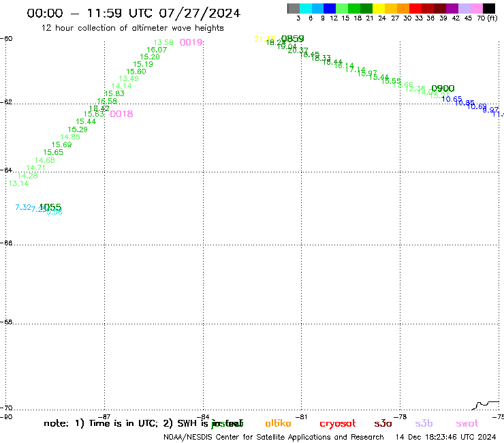Click the wave height reading 15.19
Viewport: 504px width, 443px height.
143,64
